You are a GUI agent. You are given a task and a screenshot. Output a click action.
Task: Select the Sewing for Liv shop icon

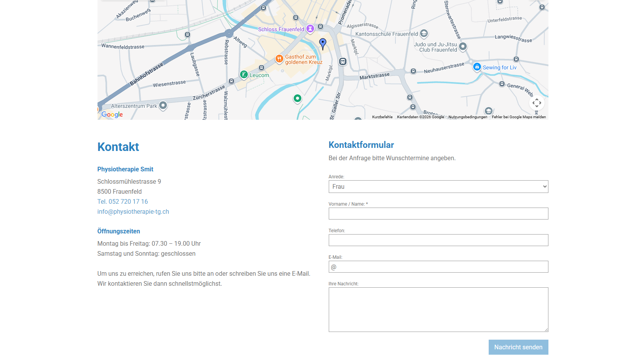tap(477, 67)
